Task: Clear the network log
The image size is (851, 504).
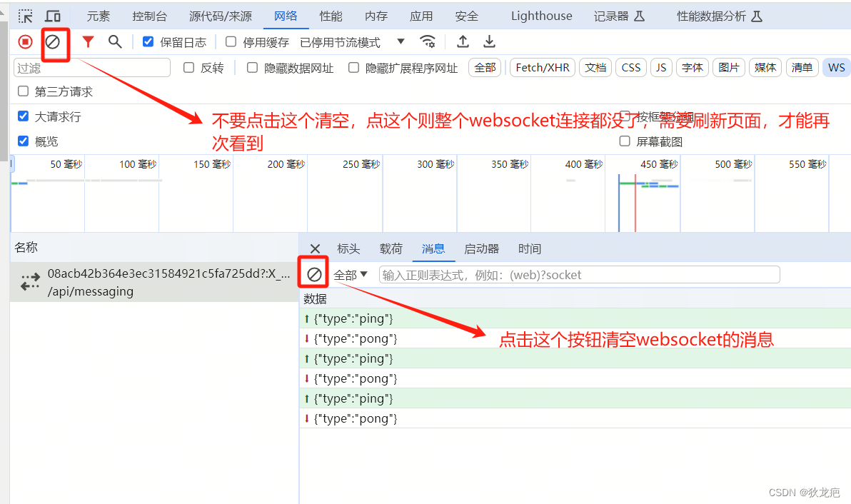Action: (x=53, y=42)
